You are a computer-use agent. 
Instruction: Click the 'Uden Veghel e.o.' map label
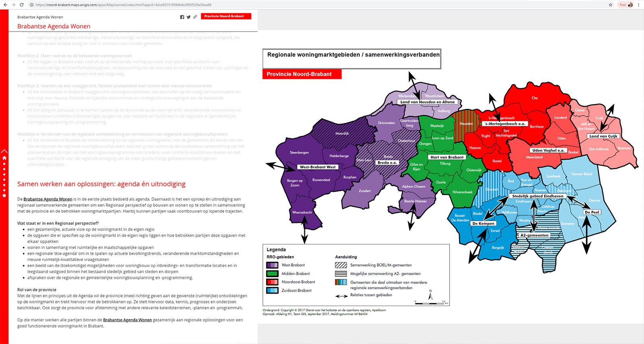[x=549, y=150]
